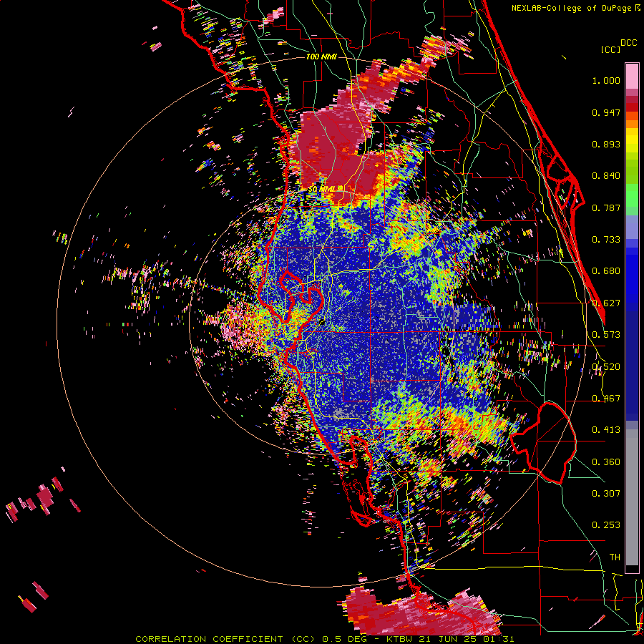Select the 0.413 scale value
This screenshot has height=644, width=644.
click(606, 430)
